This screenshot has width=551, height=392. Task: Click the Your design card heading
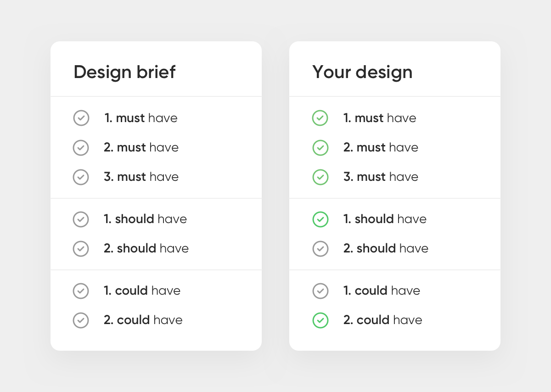pos(362,72)
